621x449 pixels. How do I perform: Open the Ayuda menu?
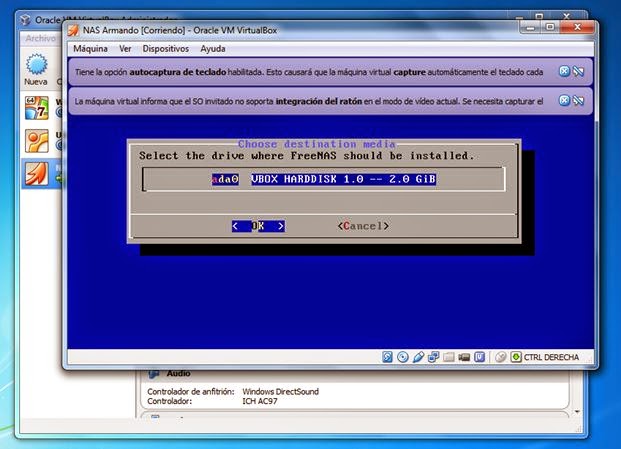point(213,49)
